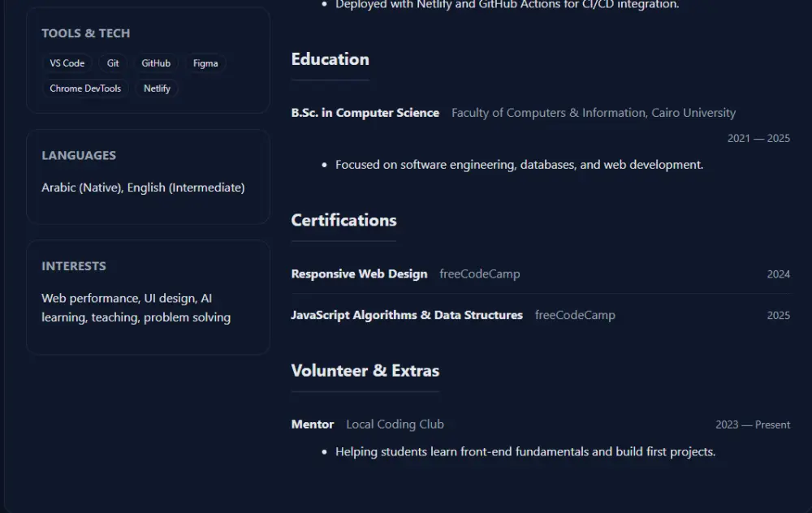This screenshot has width=812, height=513.
Task: Select the Languages panel
Action: pos(148,176)
